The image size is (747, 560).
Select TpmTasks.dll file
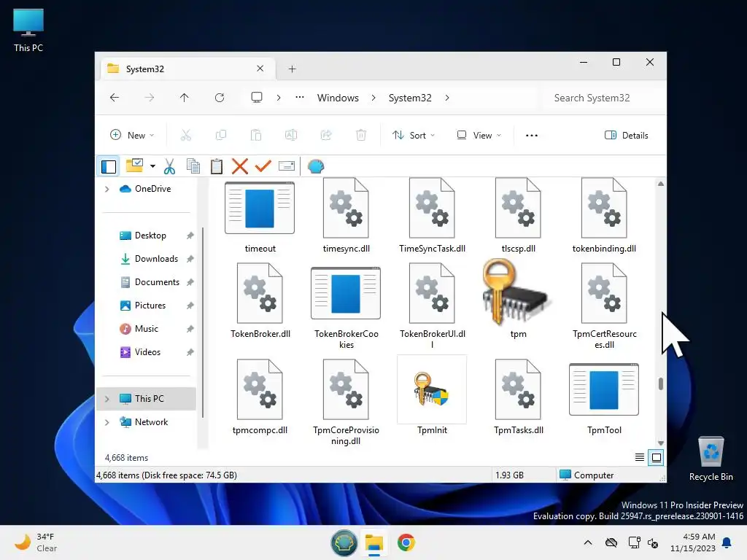point(519,397)
